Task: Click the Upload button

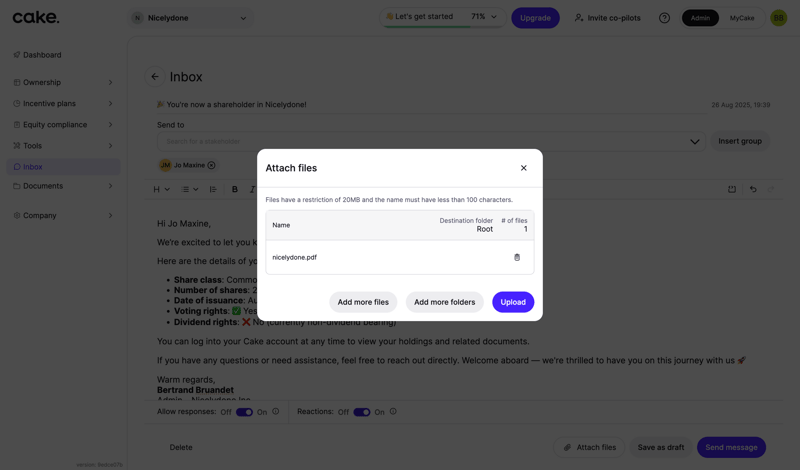Action: pyautogui.click(x=513, y=302)
